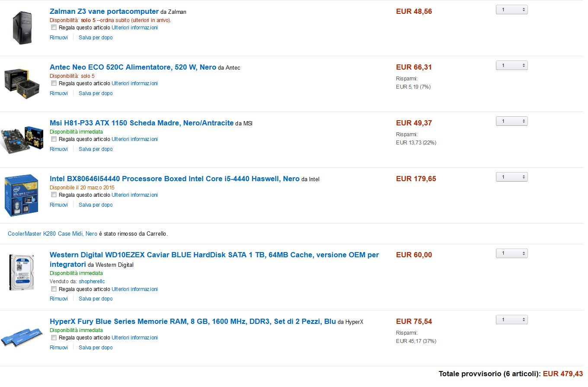Click the Intel Core i5-4440 box image

point(22,195)
